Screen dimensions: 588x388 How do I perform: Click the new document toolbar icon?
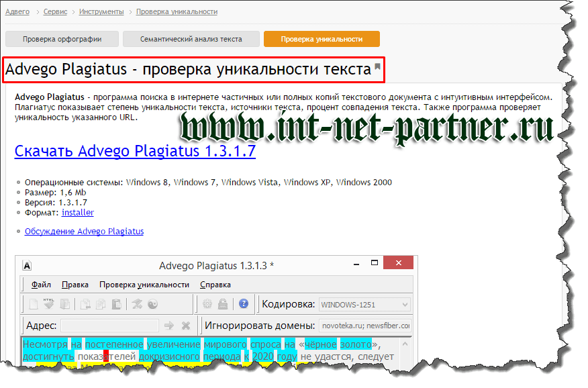(33, 304)
